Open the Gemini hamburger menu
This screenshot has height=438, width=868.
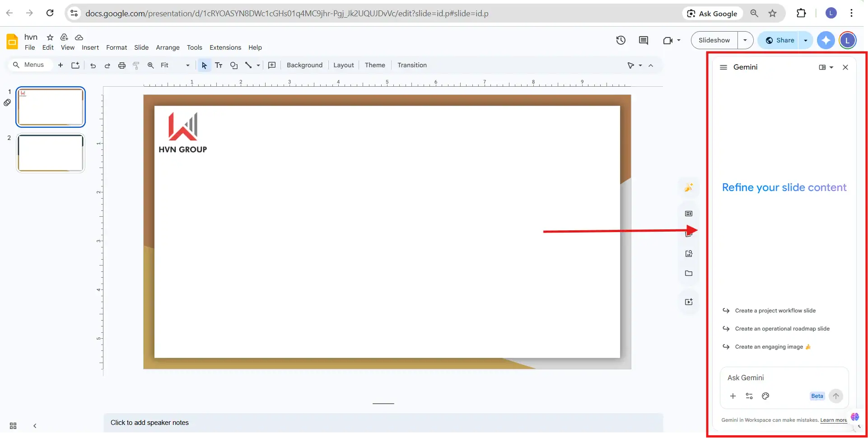723,67
